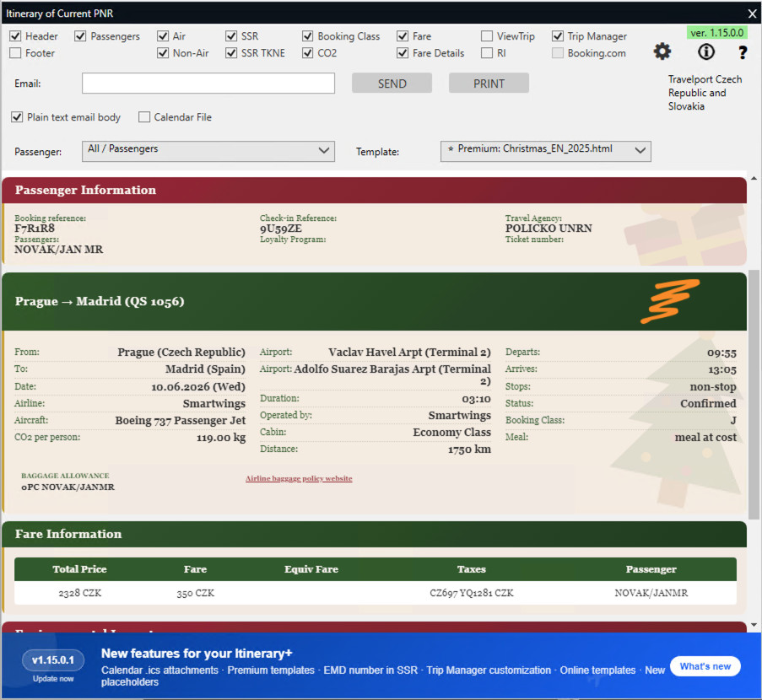The image size is (762, 700).
Task: Disable the CO2 checkbox
Action: coord(308,53)
